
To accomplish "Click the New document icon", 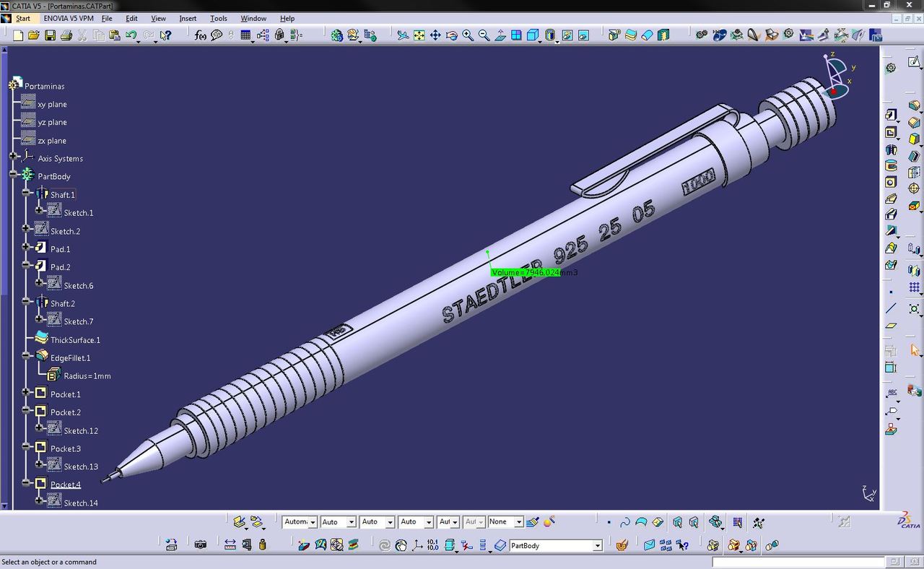I will point(17,35).
